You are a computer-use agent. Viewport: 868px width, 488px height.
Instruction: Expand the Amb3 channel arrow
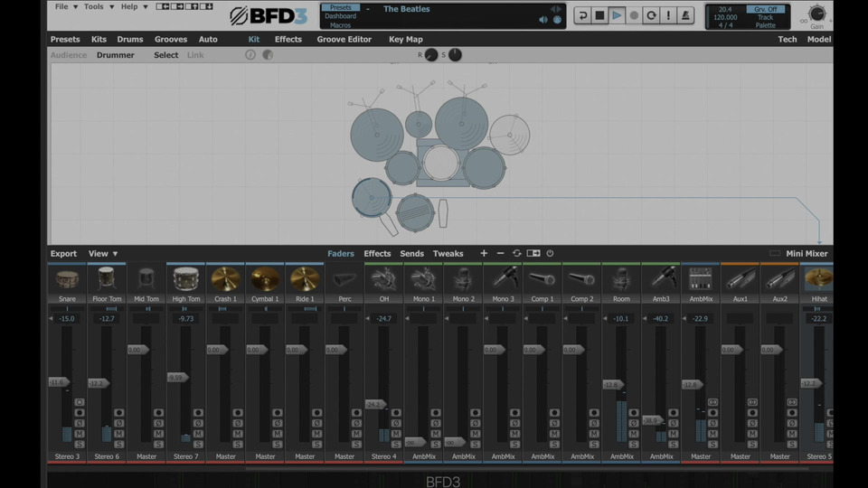tap(645, 319)
